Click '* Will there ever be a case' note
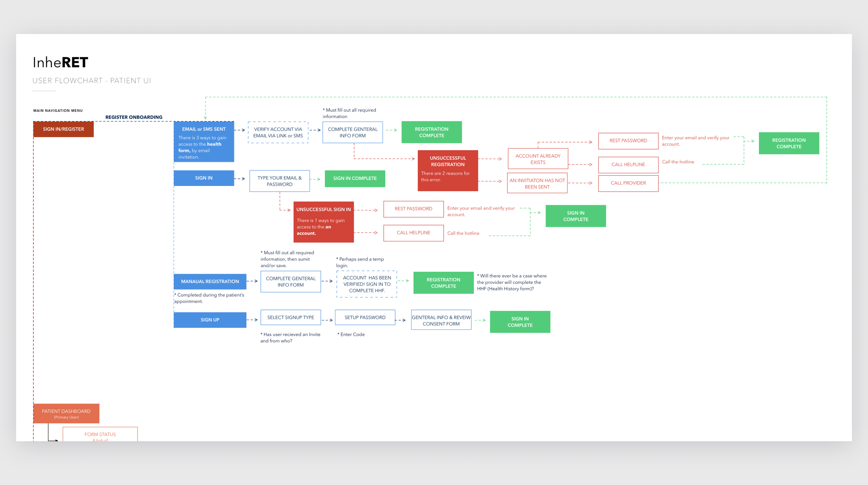 (512, 282)
